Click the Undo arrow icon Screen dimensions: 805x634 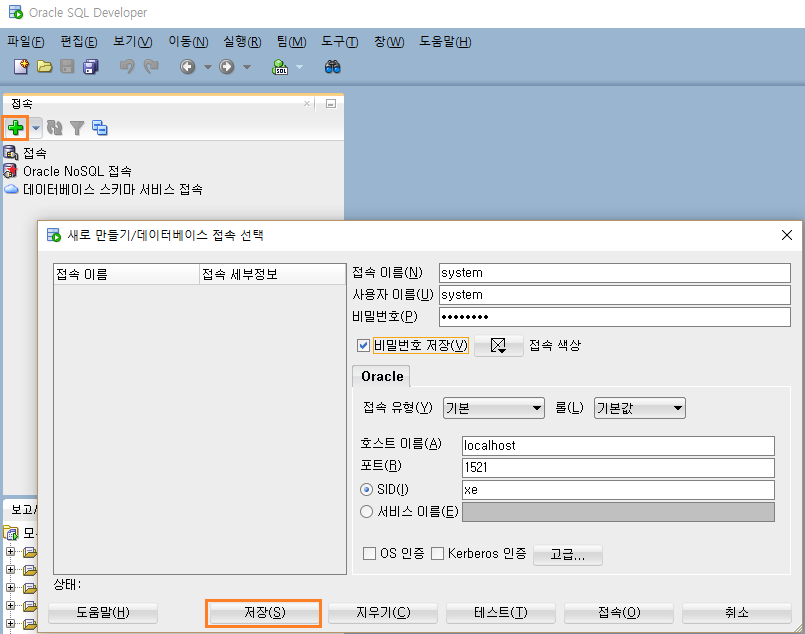tap(127, 67)
